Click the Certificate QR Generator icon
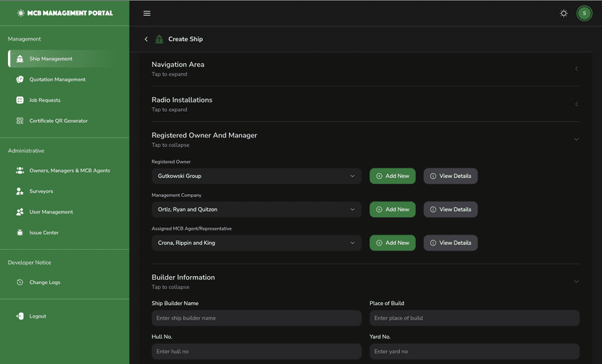This screenshot has height=364, width=602. point(20,121)
